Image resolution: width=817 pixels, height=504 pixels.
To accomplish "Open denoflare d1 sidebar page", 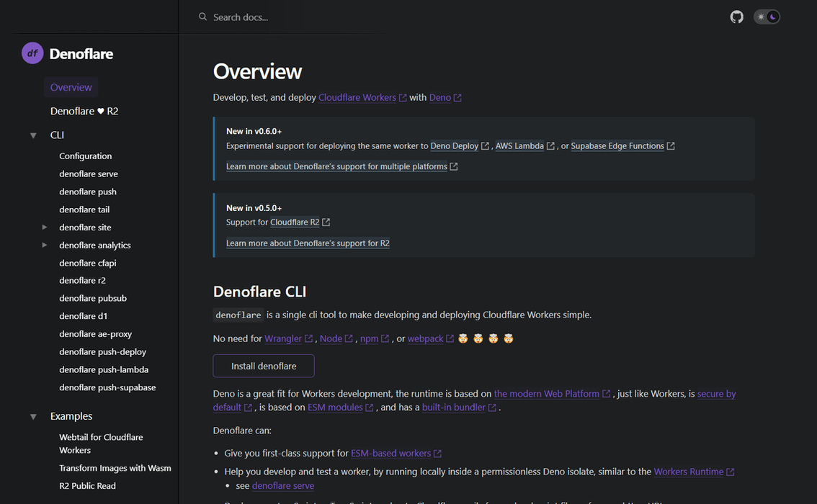I will 84,316.
